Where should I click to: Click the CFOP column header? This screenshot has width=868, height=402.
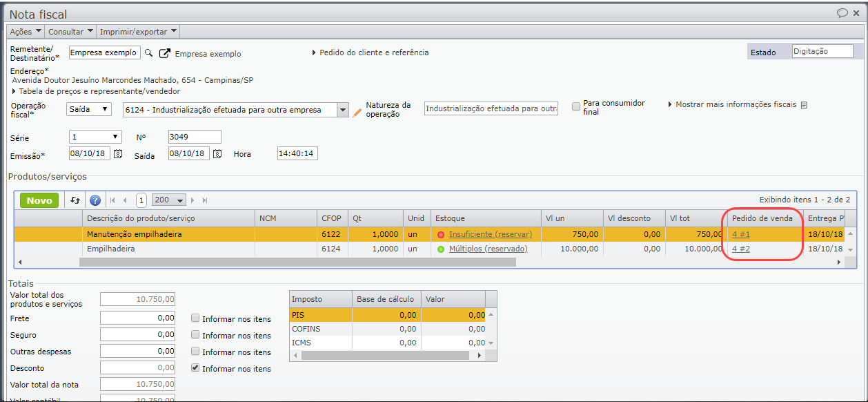(x=333, y=218)
